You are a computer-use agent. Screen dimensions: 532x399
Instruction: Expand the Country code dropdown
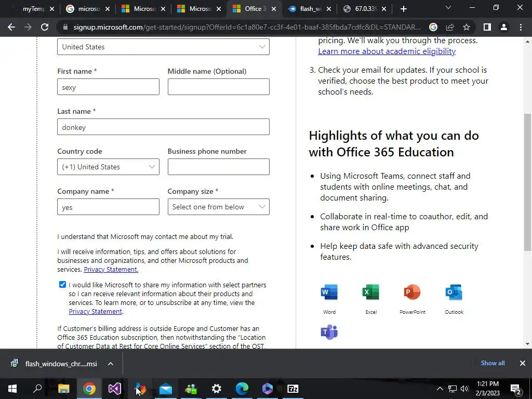[108, 167]
